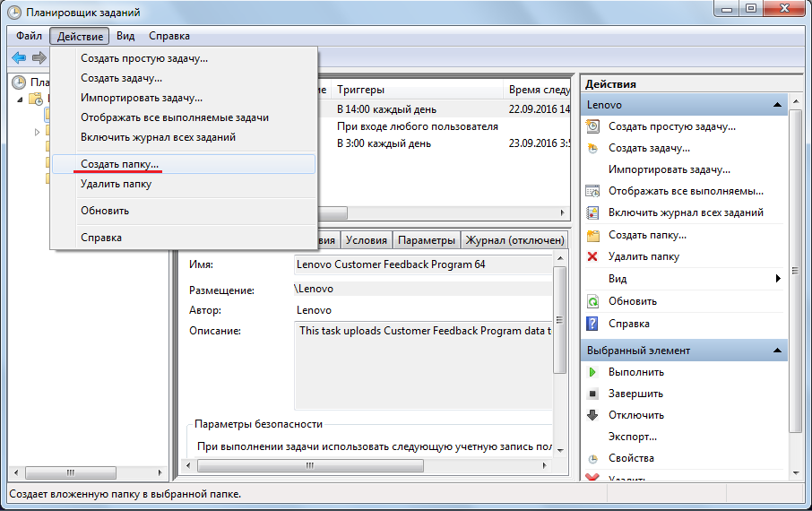Screen dimensions: 812x511
Task: Click the 'Отключить' down arrow icon
Action: pos(592,414)
